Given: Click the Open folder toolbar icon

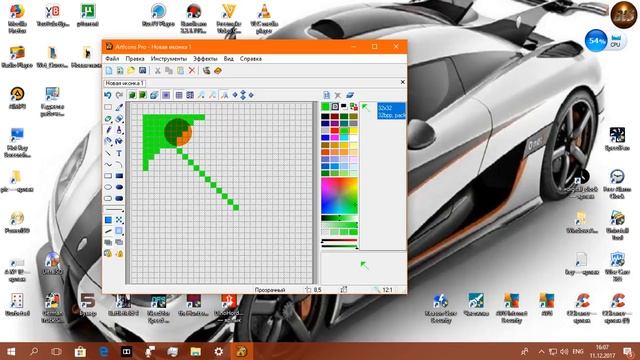Looking at the screenshot, I should pyautogui.click(x=131, y=71).
